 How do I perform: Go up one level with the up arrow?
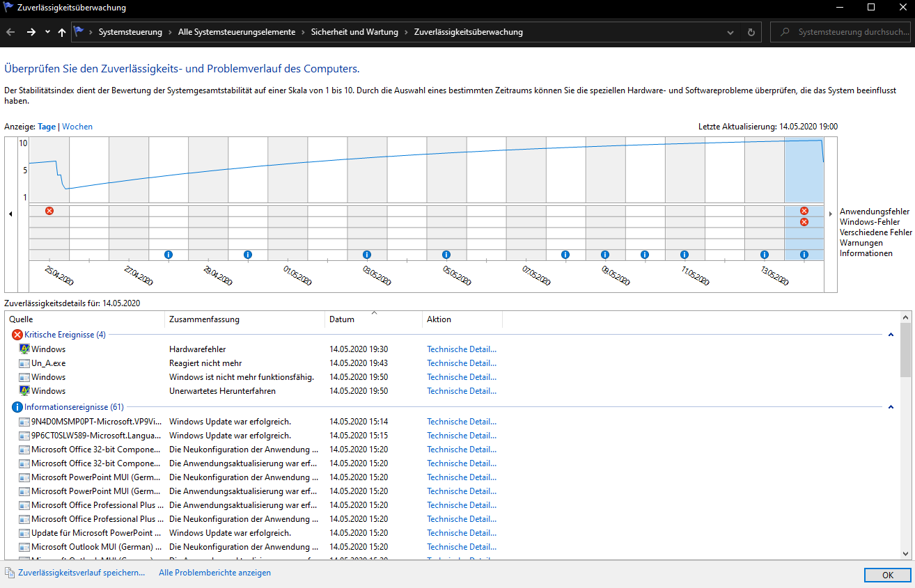[62, 32]
